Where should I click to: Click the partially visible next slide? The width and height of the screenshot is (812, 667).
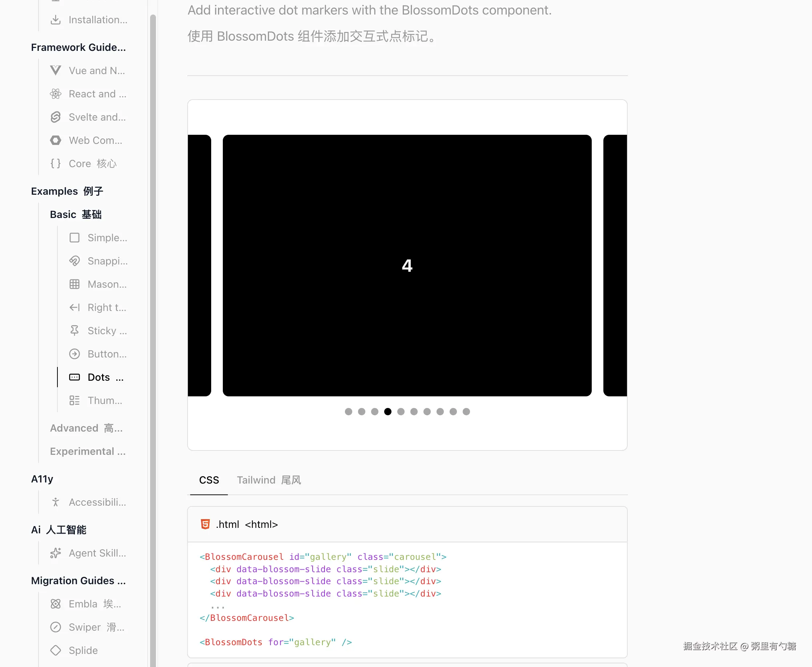pyautogui.click(x=615, y=266)
